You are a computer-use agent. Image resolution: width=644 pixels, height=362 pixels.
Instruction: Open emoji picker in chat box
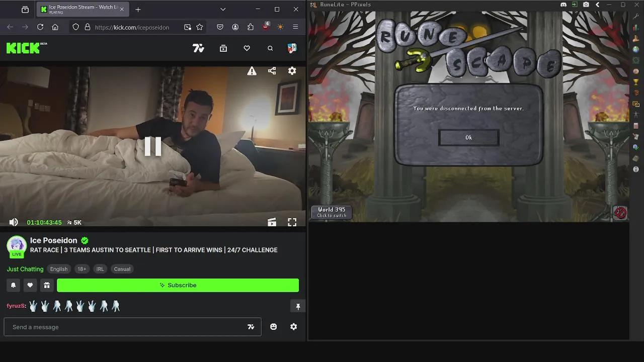tap(273, 327)
